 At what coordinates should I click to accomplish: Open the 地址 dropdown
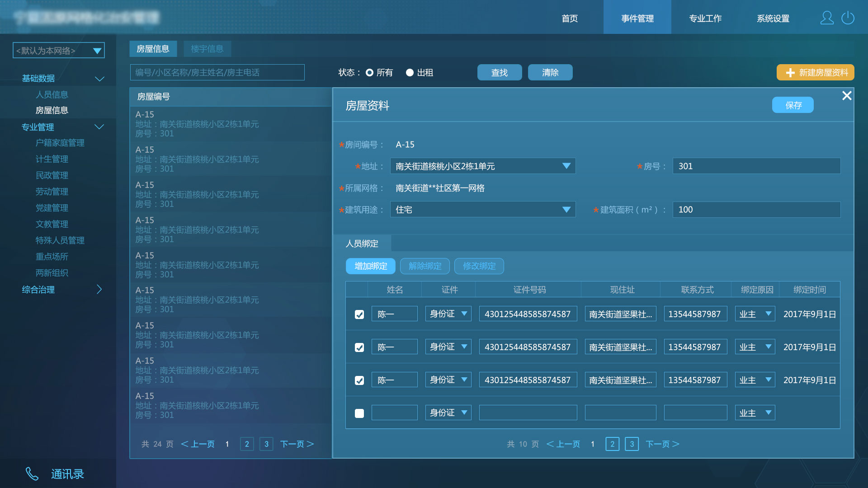click(483, 166)
